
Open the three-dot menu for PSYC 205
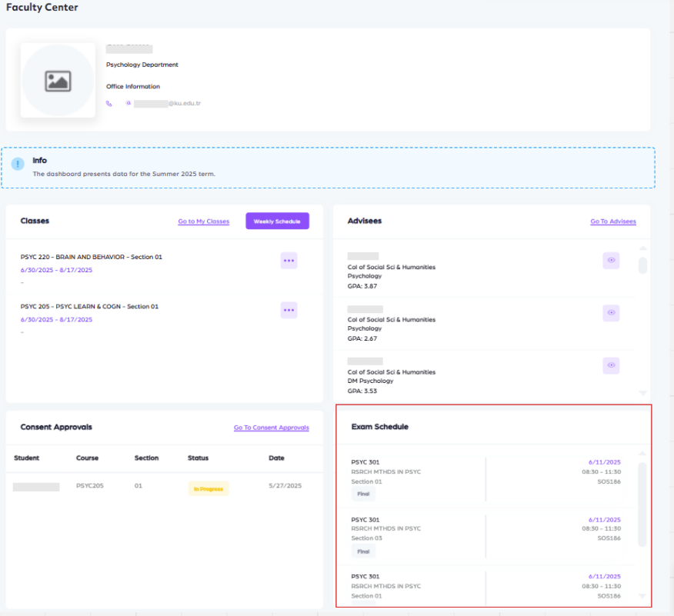coord(289,310)
